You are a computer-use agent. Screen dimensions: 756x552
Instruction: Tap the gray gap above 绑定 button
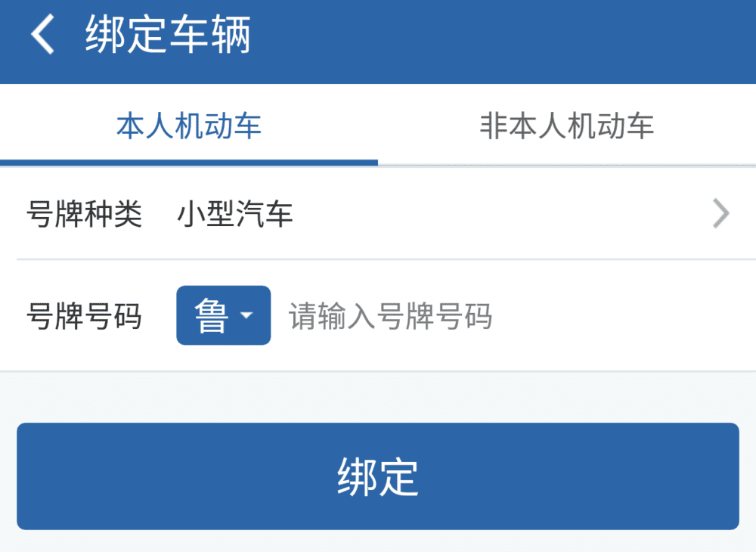pyautogui.click(x=378, y=397)
